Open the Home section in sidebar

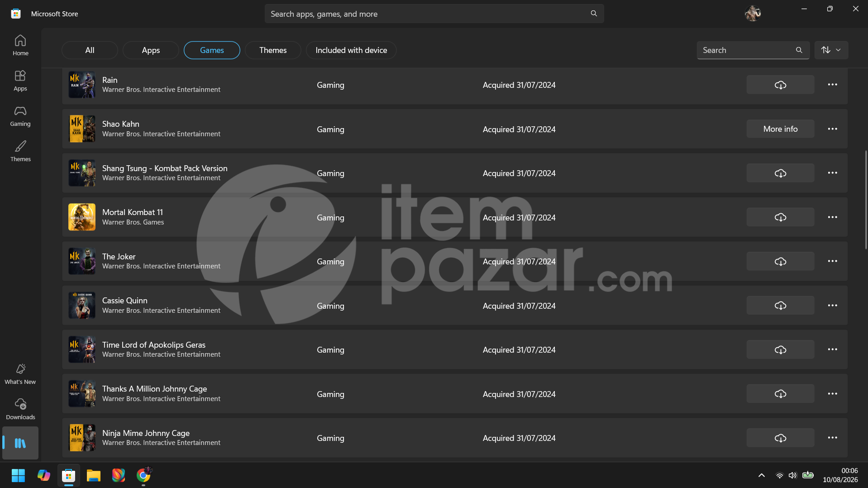pos(20,45)
